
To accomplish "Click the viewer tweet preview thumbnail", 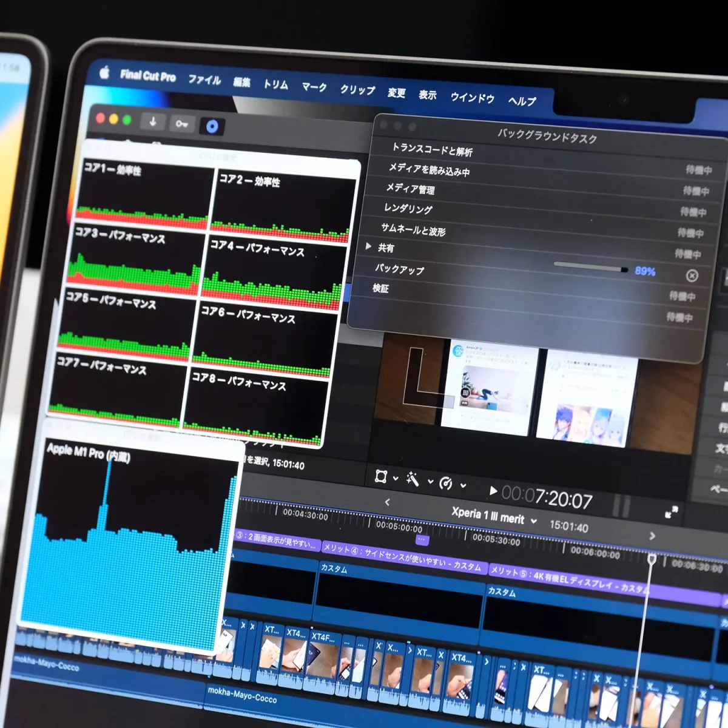I will tap(489, 387).
